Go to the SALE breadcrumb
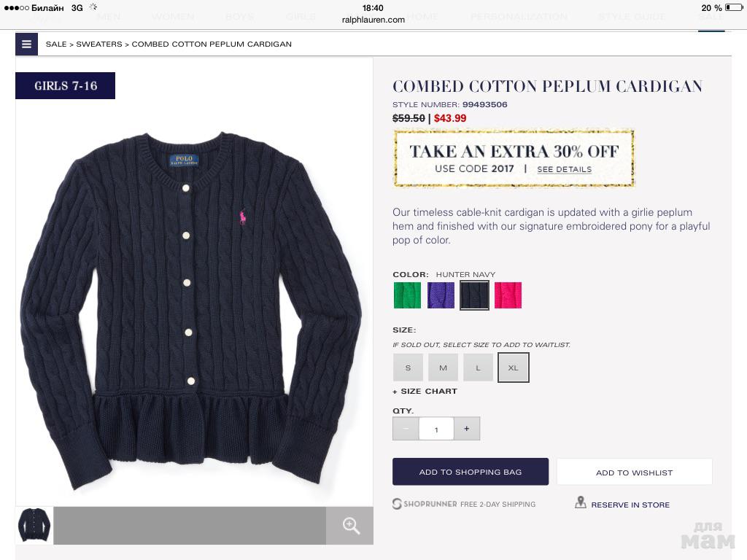Viewport: 747px width, 560px height. (56, 44)
